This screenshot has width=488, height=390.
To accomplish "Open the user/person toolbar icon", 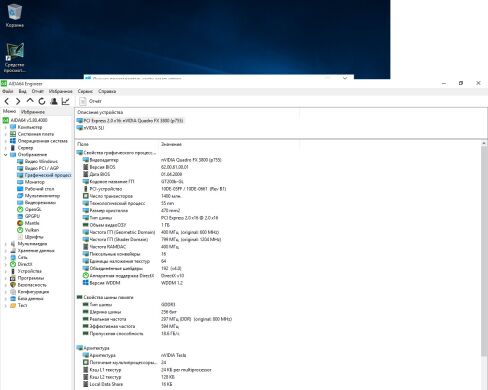I will pyautogui.click(x=54, y=101).
